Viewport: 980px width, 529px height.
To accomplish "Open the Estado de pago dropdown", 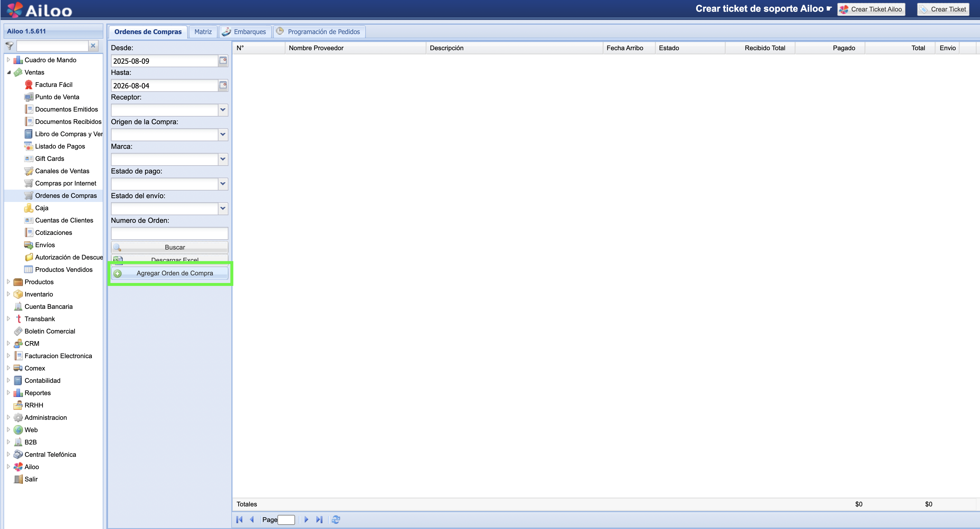I will tap(223, 184).
